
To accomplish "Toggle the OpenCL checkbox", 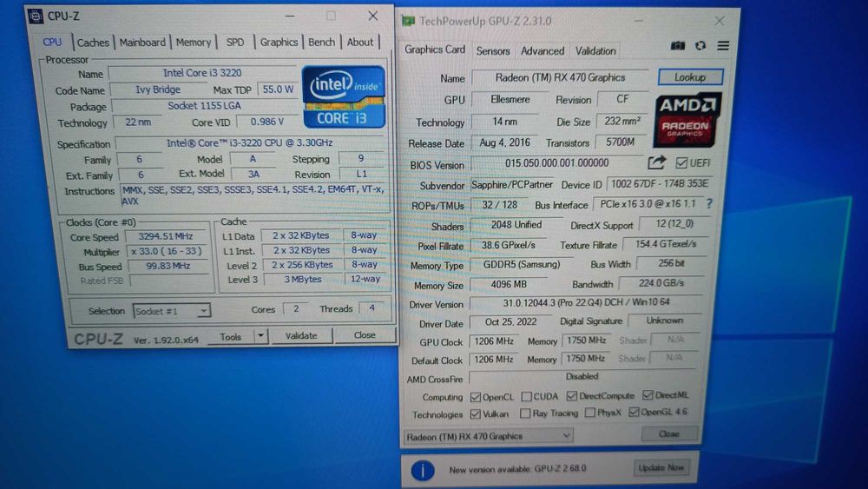I will coord(476,397).
